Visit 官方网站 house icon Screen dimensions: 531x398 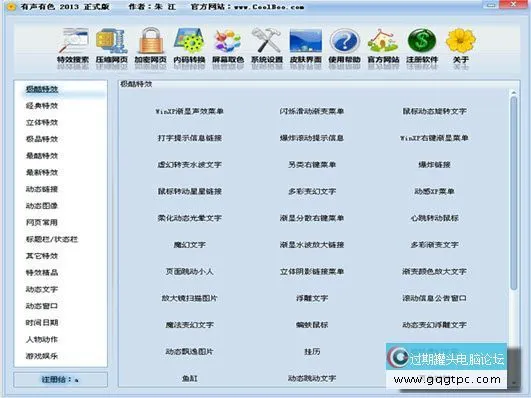(x=383, y=41)
